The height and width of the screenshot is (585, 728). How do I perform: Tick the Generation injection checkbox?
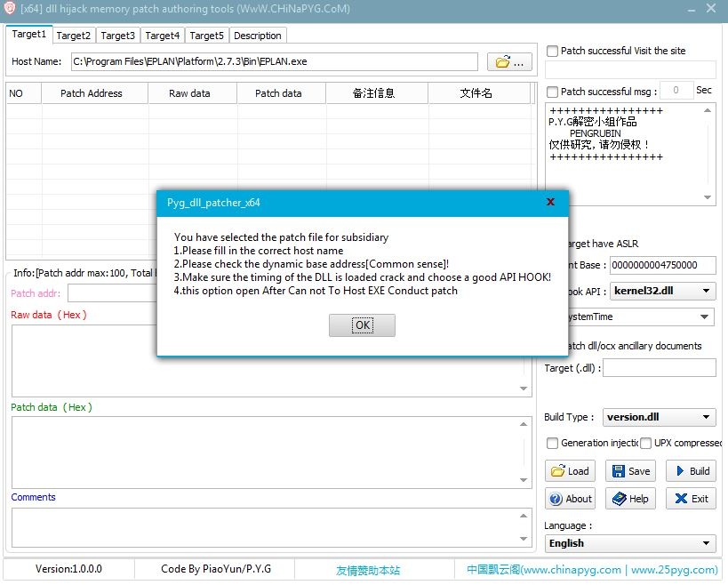click(552, 444)
